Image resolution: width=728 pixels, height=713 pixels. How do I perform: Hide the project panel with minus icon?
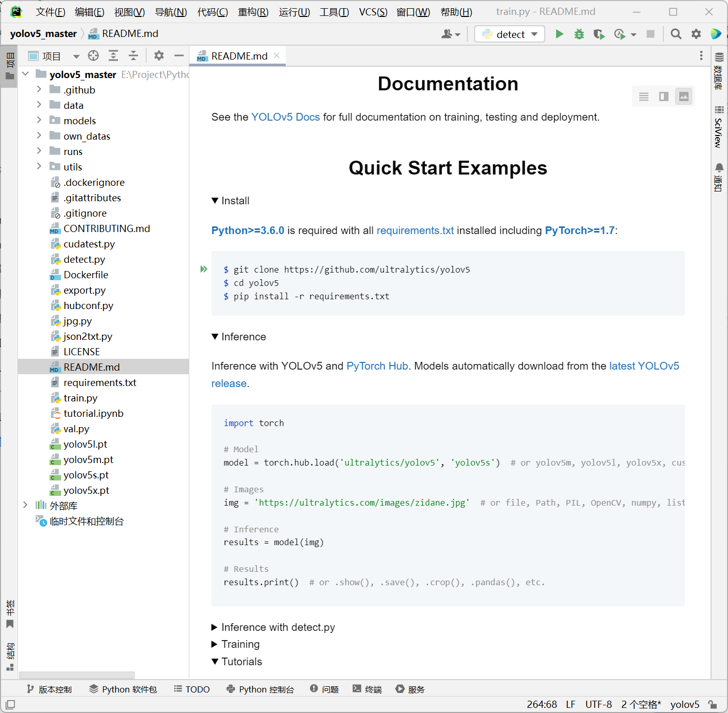pos(179,55)
